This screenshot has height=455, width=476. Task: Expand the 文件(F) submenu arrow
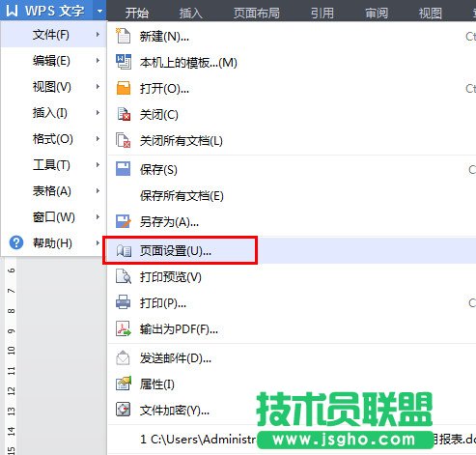pos(98,34)
